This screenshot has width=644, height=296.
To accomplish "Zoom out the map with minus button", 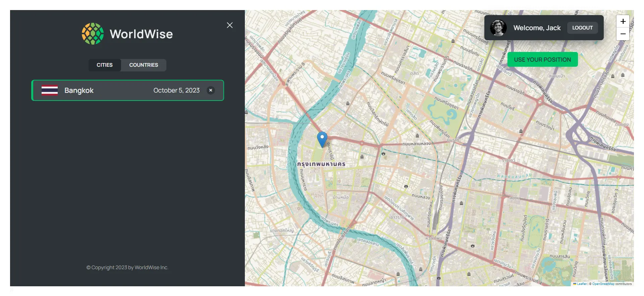I will (623, 34).
